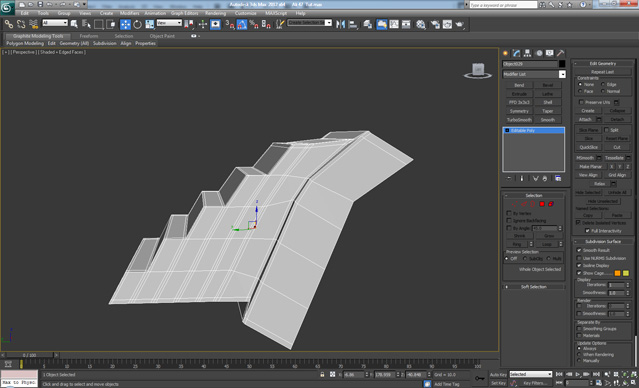Enable the By Vertex checkbox

[x=509, y=213]
